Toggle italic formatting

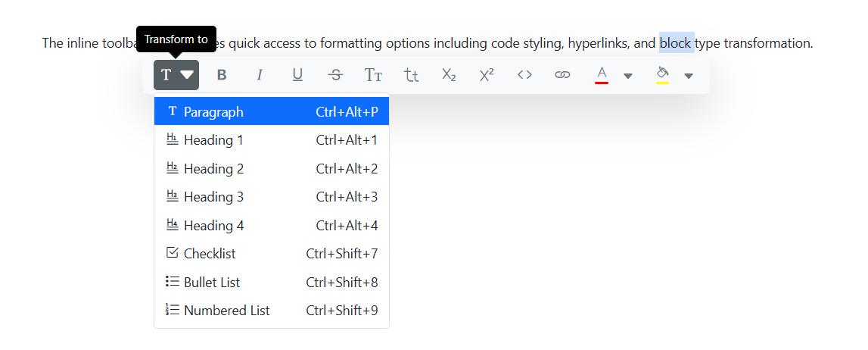[x=259, y=75]
